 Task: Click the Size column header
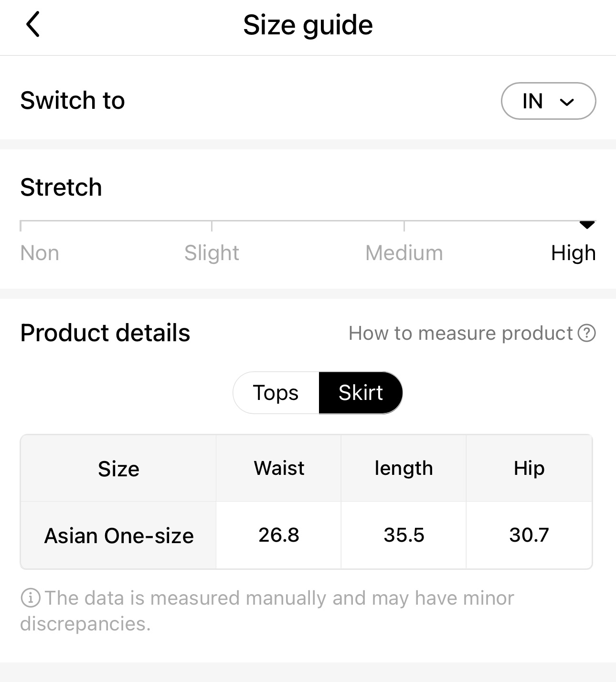click(118, 469)
